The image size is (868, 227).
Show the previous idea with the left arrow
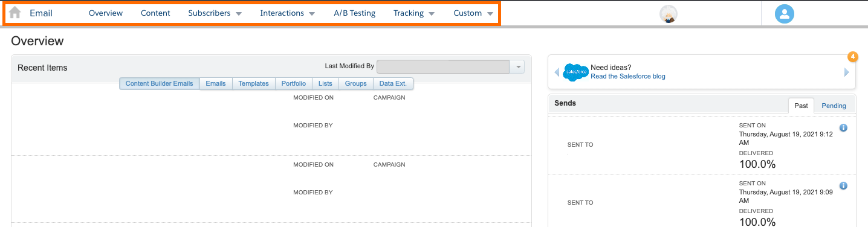pos(557,72)
